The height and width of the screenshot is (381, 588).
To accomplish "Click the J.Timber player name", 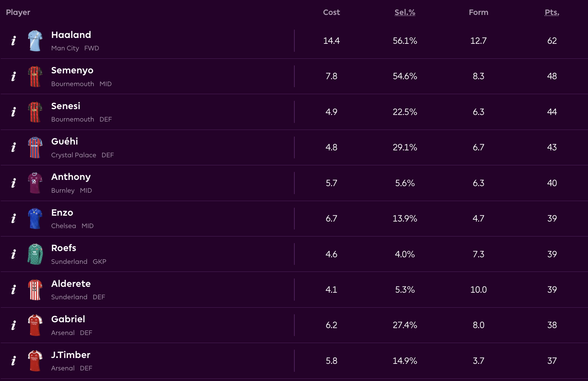I will 71,355.
